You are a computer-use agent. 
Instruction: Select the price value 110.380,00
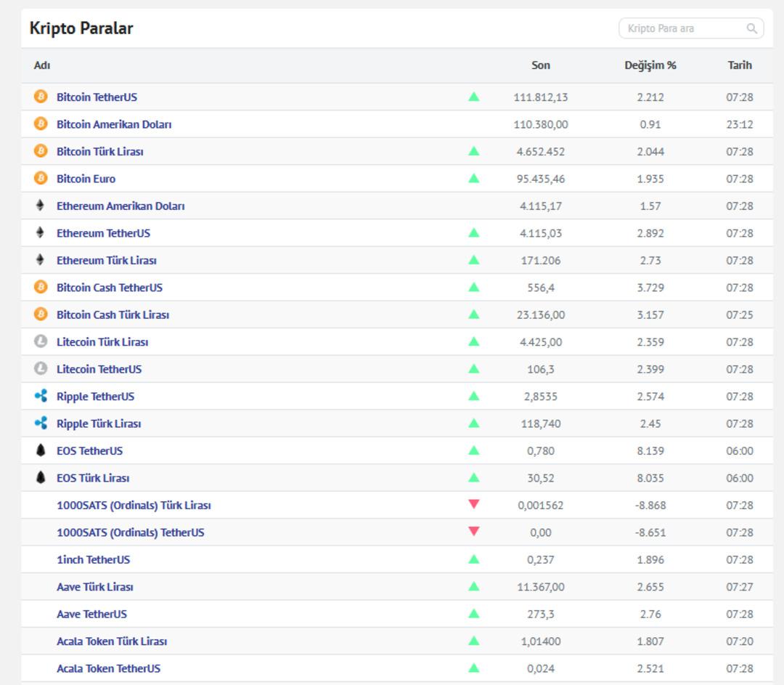541,124
